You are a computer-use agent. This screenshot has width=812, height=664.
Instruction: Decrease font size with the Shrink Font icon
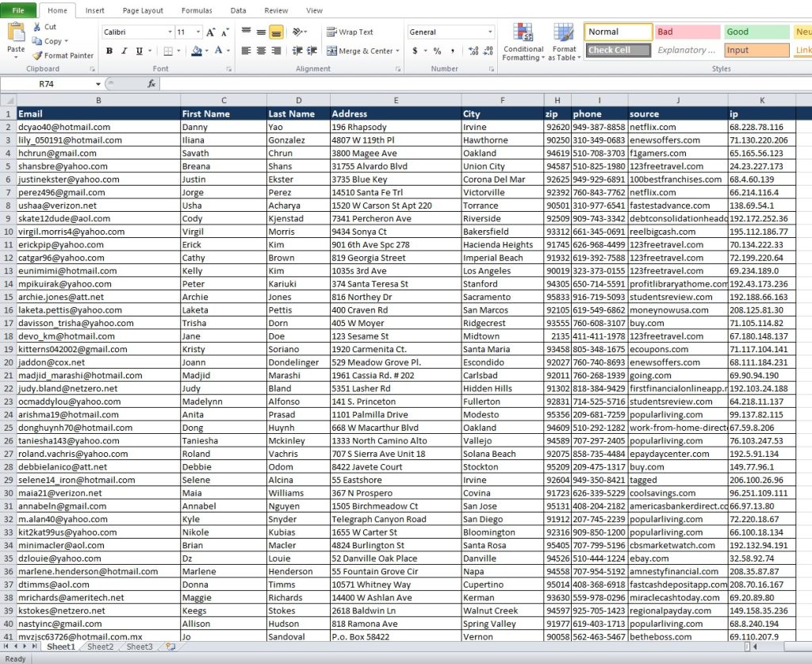pyautogui.click(x=224, y=32)
